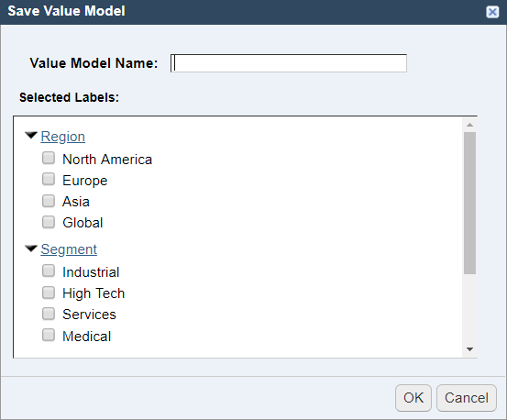
Task: Select the Industrial checkbox
Action: pos(49,271)
